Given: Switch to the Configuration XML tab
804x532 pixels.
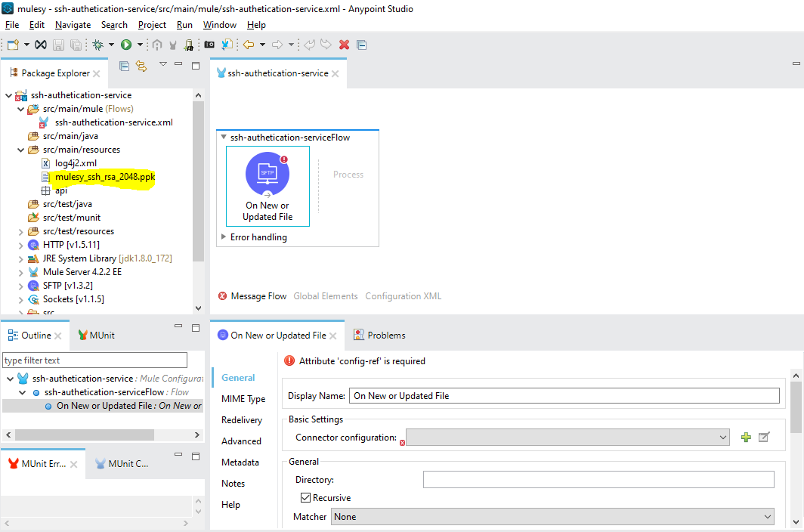Looking at the screenshot, I should [x=403, y=296].
